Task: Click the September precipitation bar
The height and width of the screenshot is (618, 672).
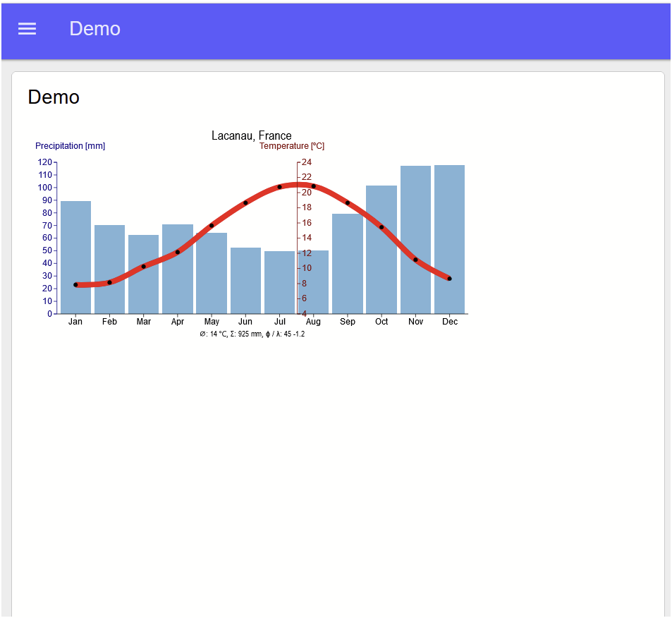Action: [x=348, y=264]
